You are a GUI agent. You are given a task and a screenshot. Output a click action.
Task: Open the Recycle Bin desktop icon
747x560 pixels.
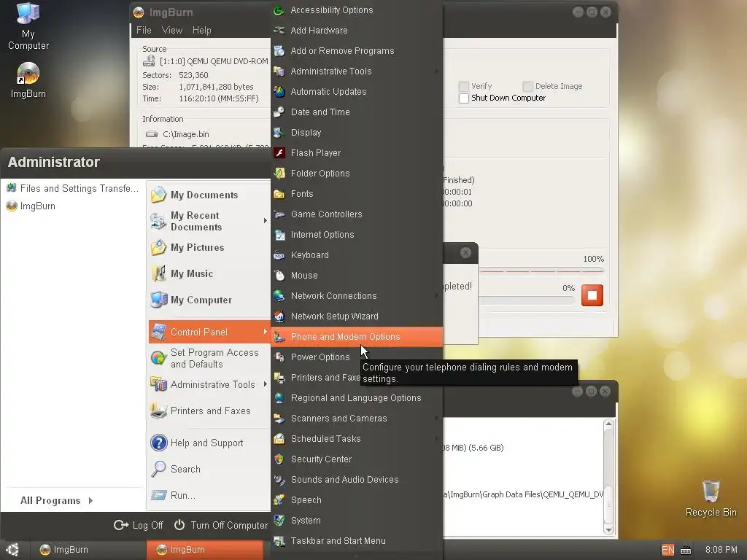point(711,491)
